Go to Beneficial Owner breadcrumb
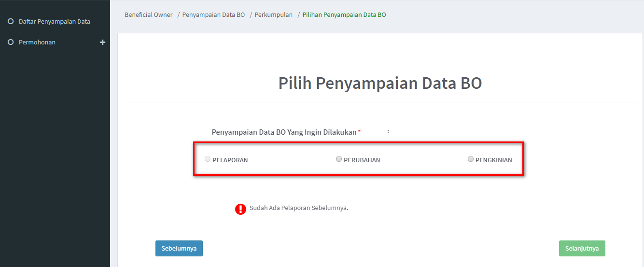The height and width of the screenshot is (267, 644). (148, 15)
